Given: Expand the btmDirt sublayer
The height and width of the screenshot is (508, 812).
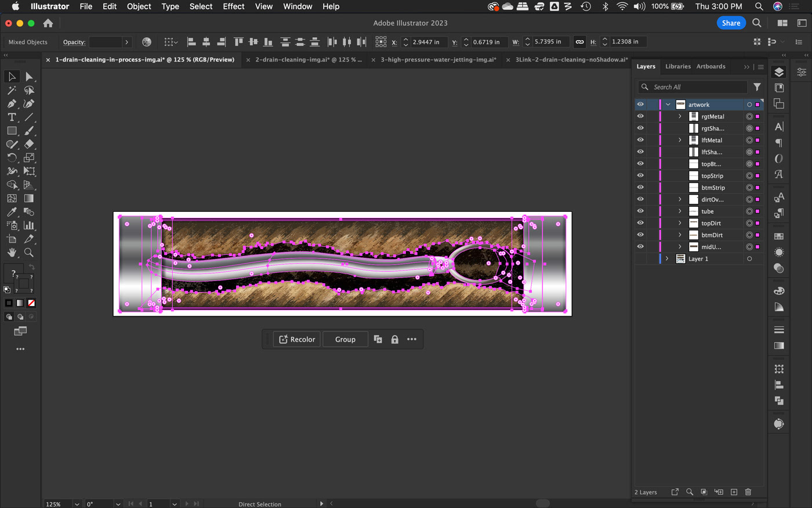Looking at the screenshot, I should pyautogui.click(x=680, y=235).
